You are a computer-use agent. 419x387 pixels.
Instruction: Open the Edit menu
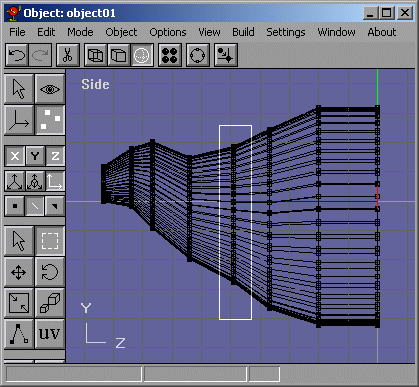pos(46,32)
